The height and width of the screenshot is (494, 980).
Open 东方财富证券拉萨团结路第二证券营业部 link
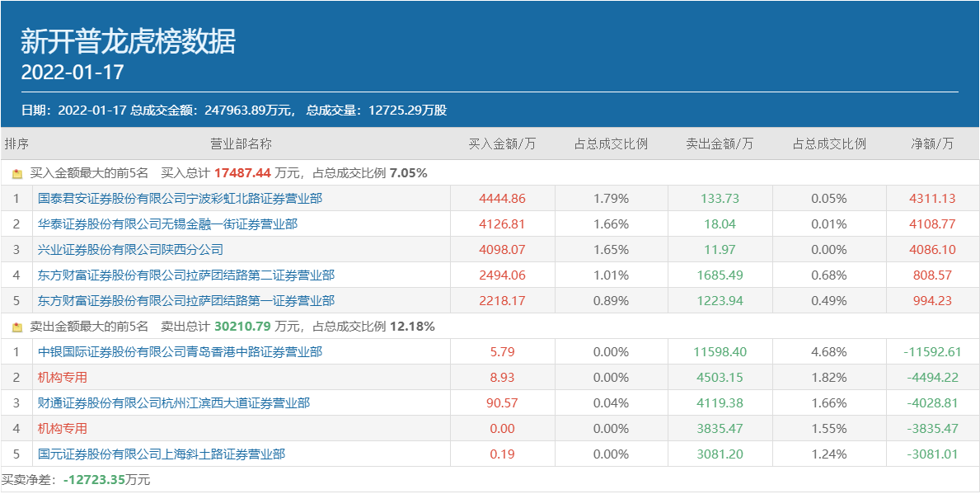tap(186, 275)
